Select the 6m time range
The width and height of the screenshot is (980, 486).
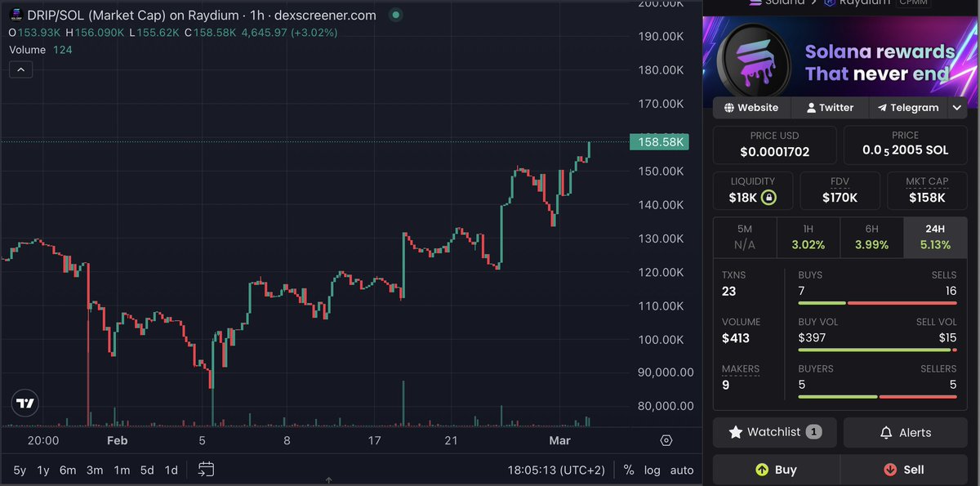coord(69,470)
